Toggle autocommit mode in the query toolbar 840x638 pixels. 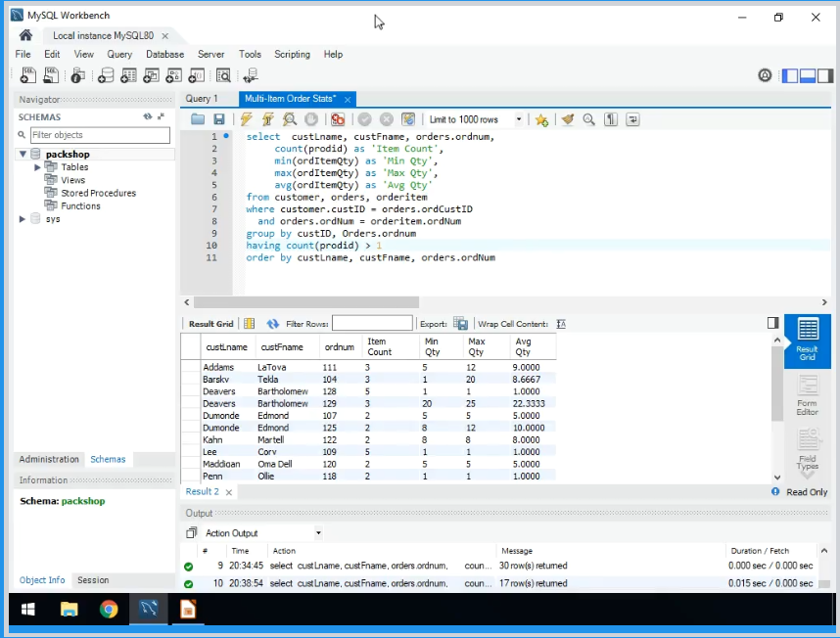click(x=408, y=119)
